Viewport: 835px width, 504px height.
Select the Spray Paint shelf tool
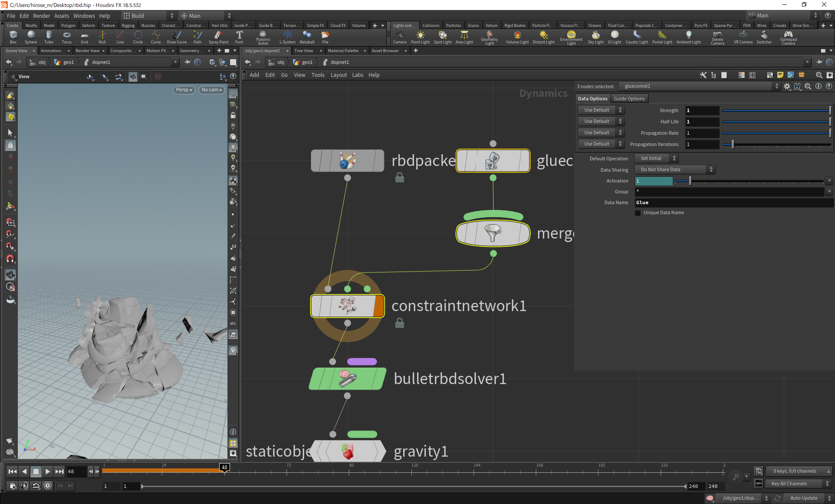click(218, 37)
